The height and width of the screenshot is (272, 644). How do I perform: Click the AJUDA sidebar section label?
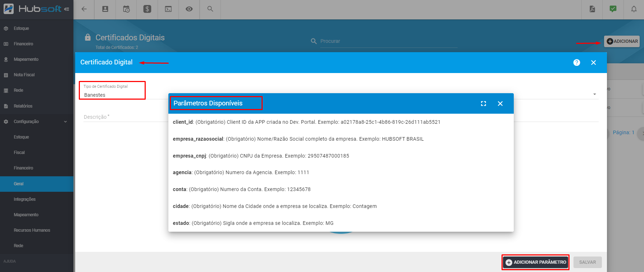point(10,261)
